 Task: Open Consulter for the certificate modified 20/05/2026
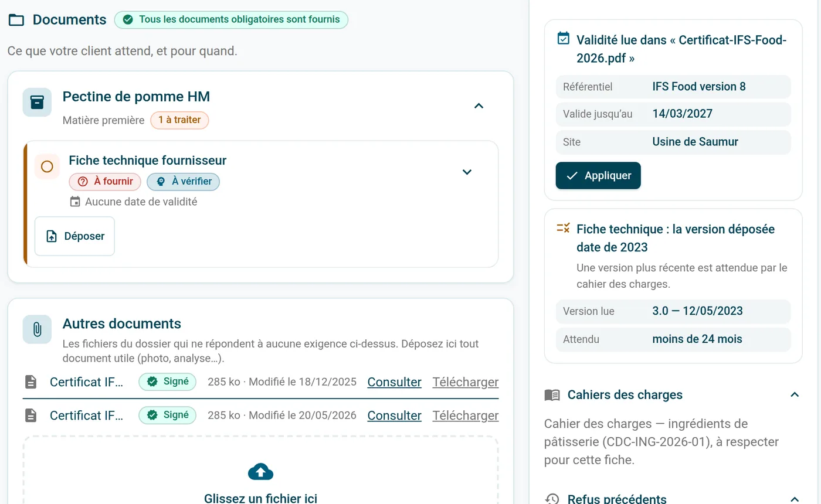(394, 416)
